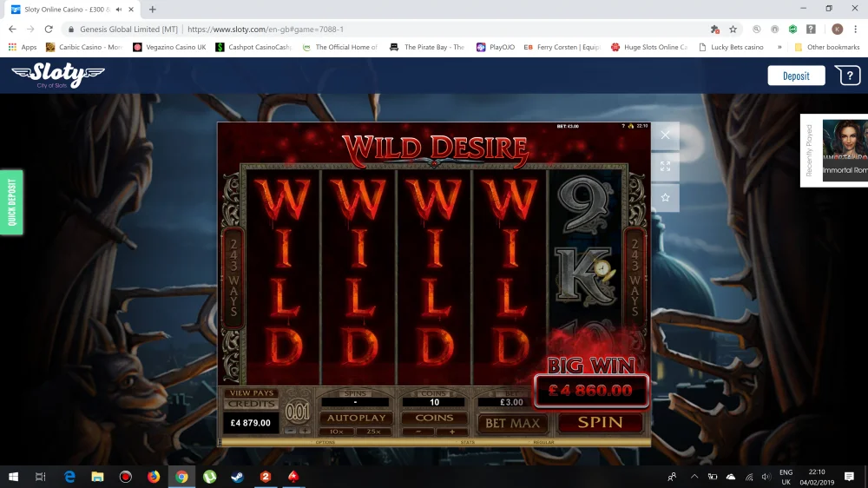Open OPTIONS on the gold bar

[x=325, y=442]
